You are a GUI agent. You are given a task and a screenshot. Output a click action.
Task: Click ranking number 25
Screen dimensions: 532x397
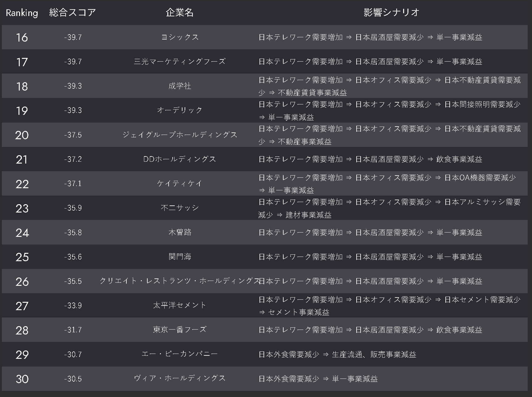[x=22, y=257]
